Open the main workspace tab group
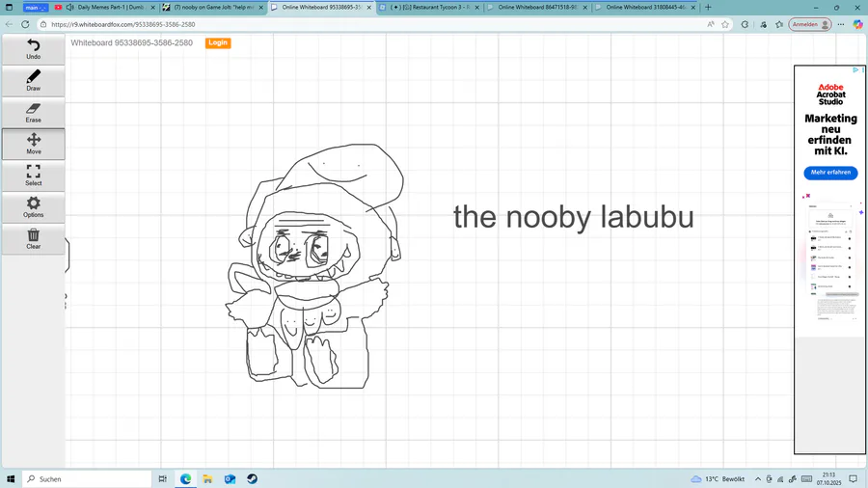The image size is (868, 488). click(x=36, y=7)
